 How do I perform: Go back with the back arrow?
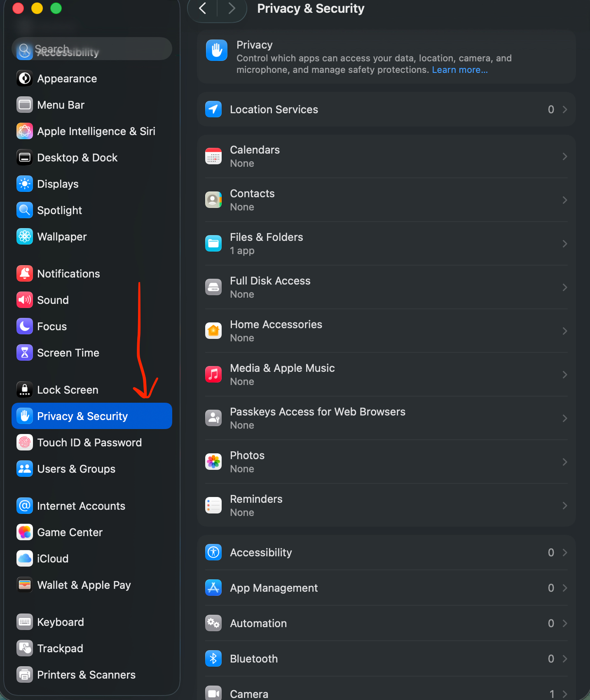point(203,8)
